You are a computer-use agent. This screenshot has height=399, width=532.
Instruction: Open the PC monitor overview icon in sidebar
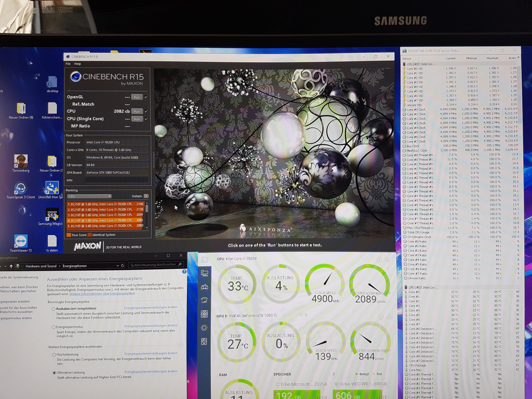pyautogui.click(x=204, y=273)
